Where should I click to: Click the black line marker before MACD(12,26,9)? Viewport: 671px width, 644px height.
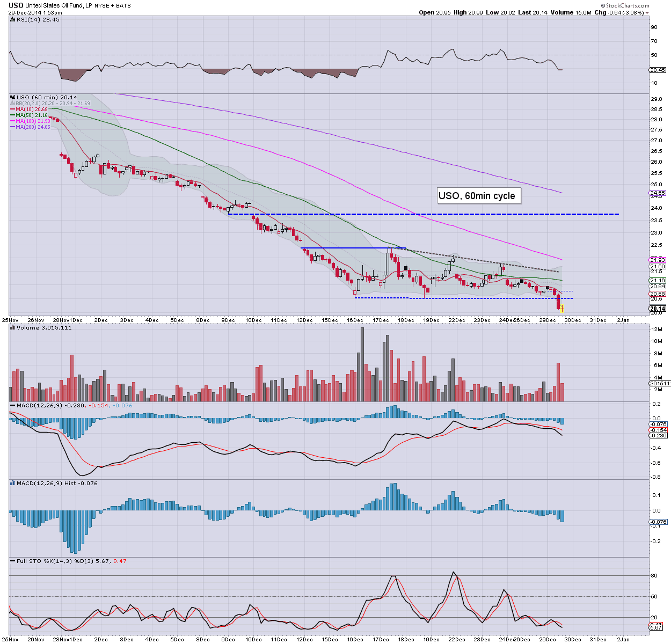pos(12,405)
